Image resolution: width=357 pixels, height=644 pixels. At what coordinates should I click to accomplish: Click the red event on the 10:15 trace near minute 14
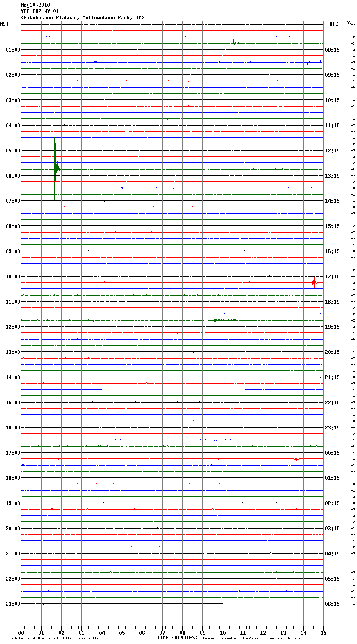pos(314,282)
